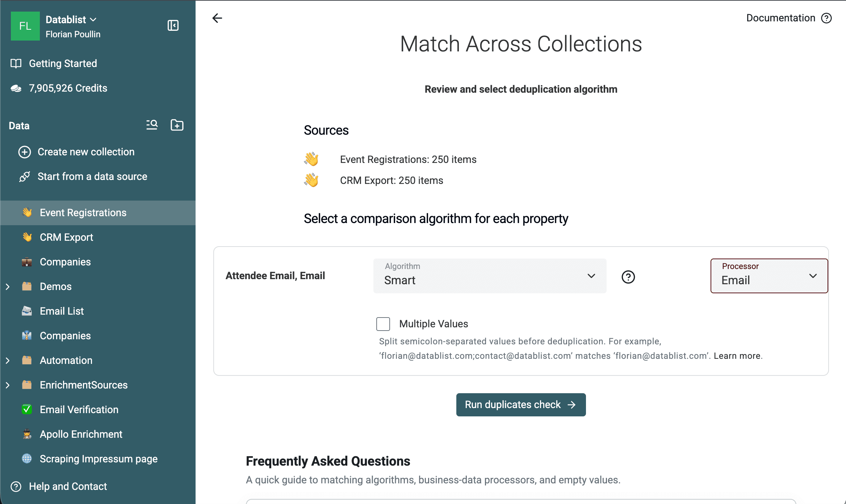Image resolution: width=846 pixels, height=504 pixels.
Task: Click the Getting Started book icon
Action: pos(16,63)
